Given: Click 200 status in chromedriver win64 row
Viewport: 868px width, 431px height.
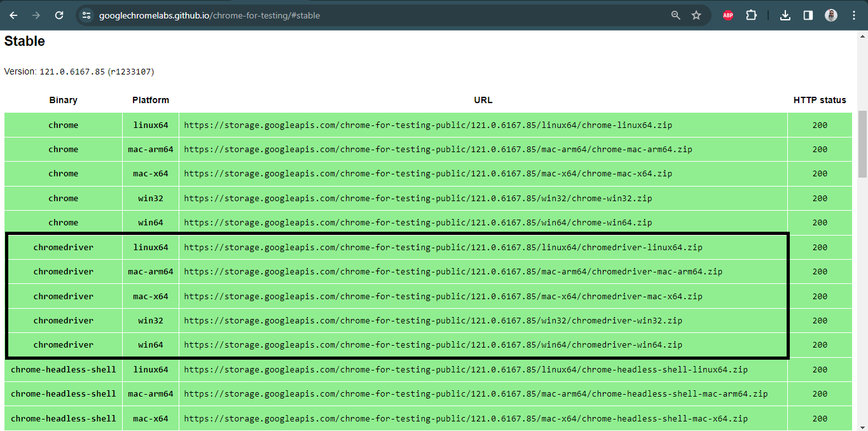Looking at the screenshot, I should 820,345.
